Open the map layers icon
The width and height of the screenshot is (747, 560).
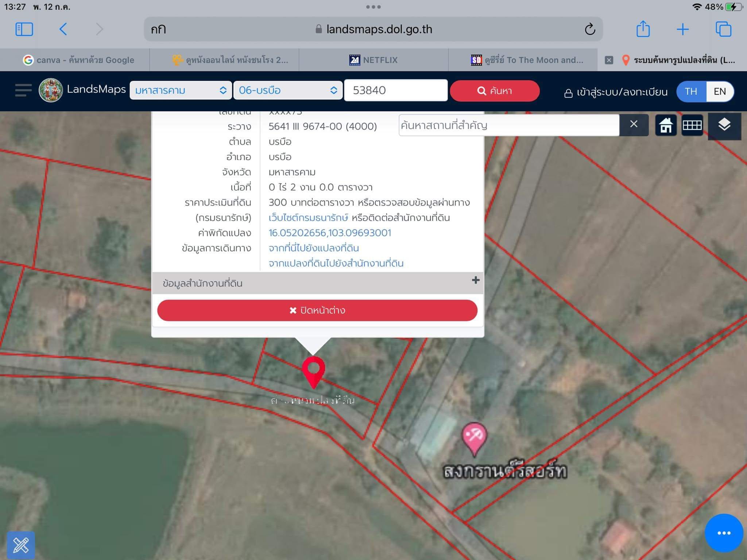tap(724, 125)
